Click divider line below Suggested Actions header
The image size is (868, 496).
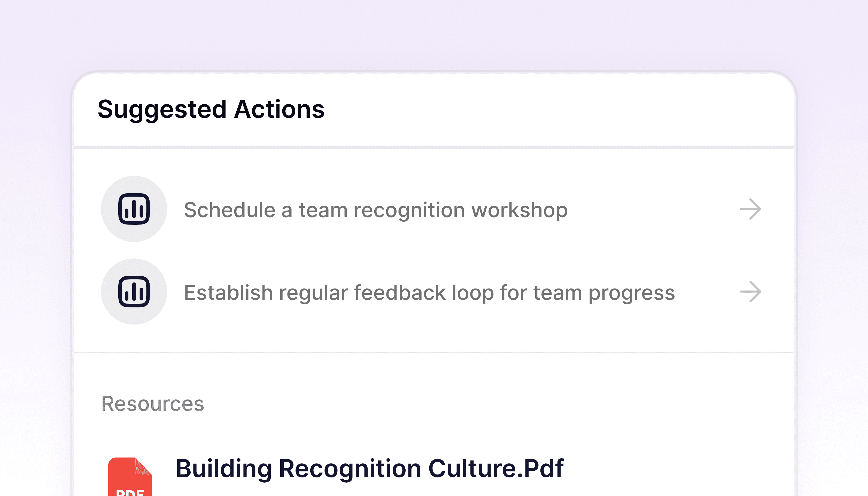(x=434, y=147)
